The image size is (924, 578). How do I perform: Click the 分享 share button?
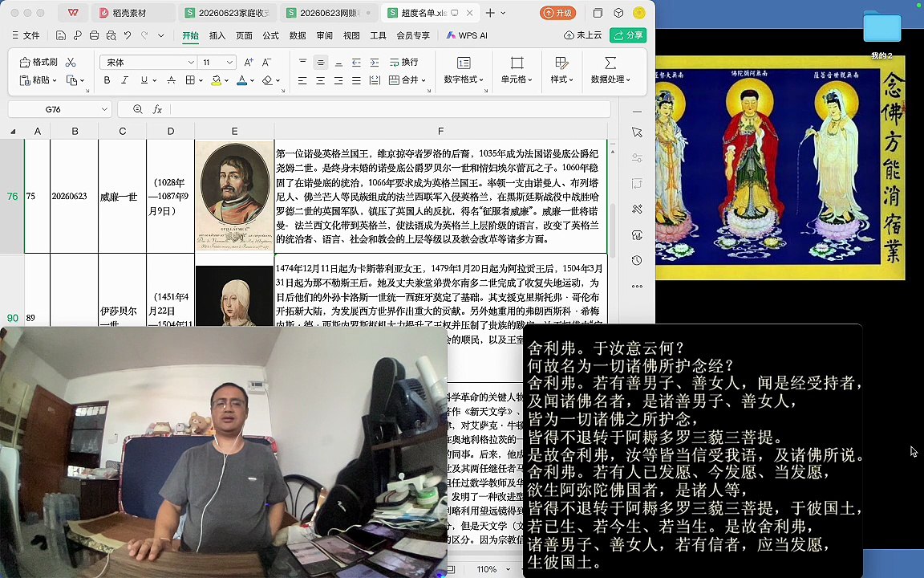click(x=628, y=35)
